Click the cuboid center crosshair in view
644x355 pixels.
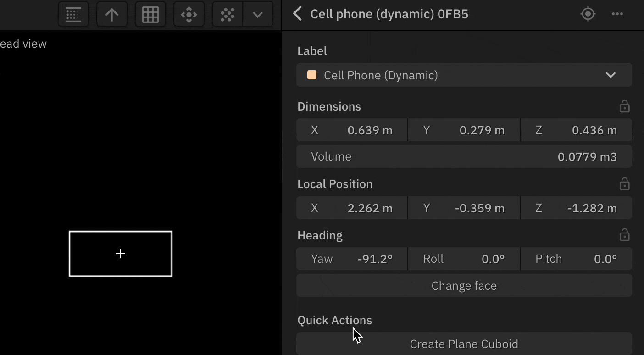pos(121,254)
